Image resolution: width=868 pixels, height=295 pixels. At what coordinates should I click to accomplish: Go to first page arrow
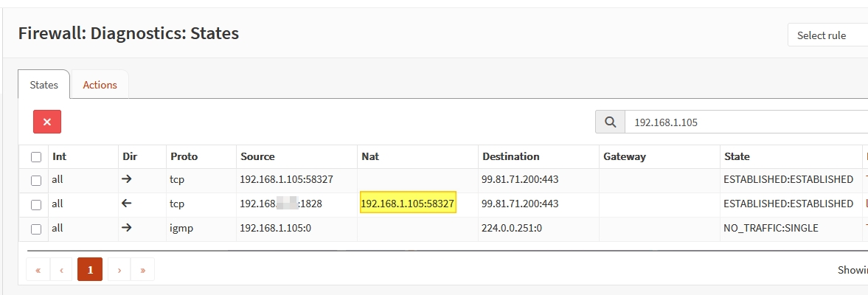pyautogui.click(x=38, y=270)
